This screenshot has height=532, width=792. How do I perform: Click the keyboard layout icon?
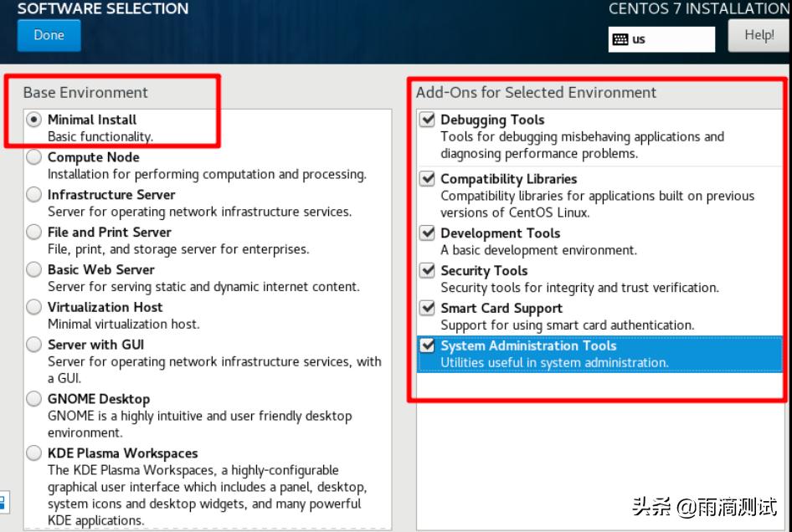coord(620,39)
